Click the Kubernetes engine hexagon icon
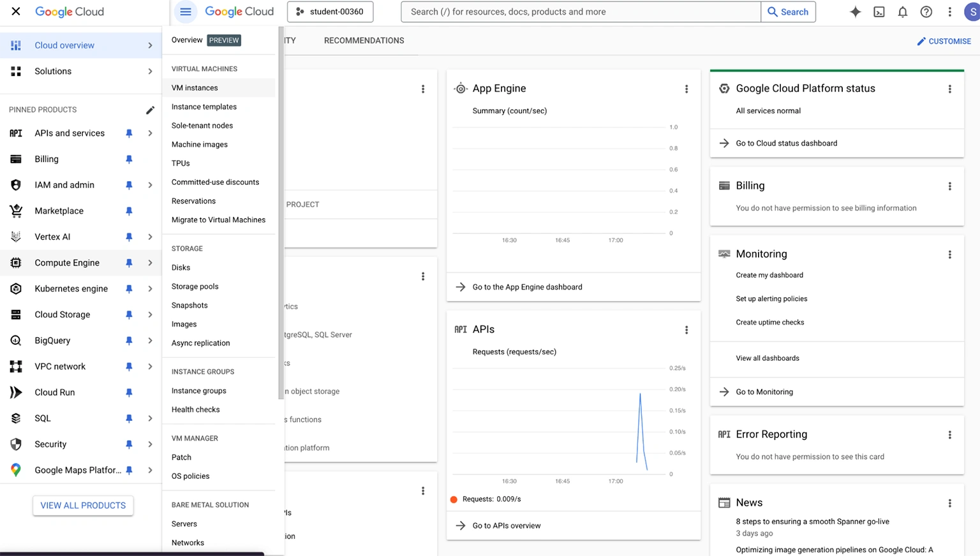The height and width of the screenshot is (556, 980). (16, 289)
